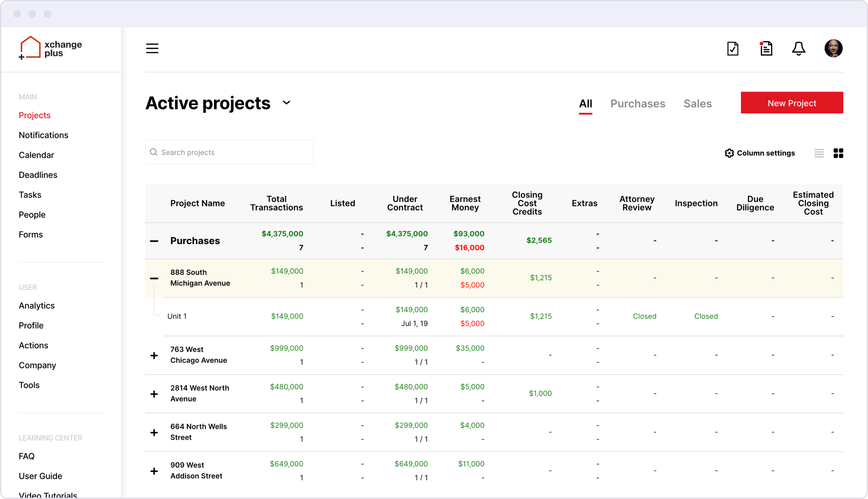
Task: Open the hamburger menu icon
Action: [152, 48]
